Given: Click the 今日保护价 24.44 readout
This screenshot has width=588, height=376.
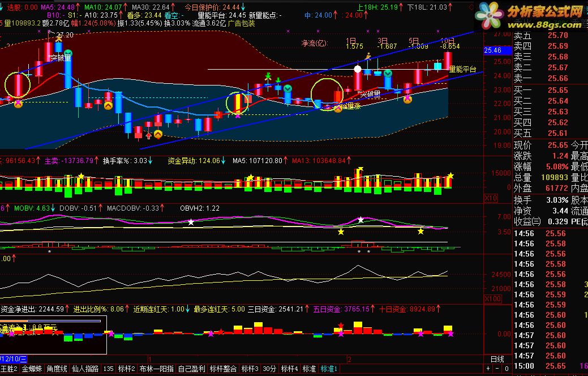Looking at the screenshot, I should 215,7.
